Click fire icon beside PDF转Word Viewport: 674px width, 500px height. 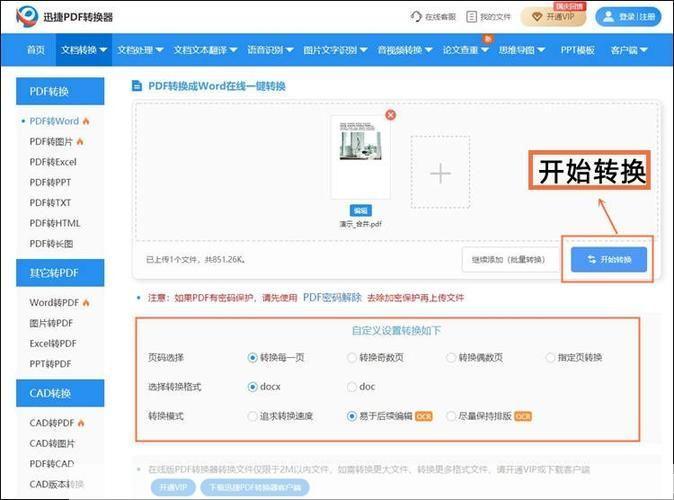(86, 121)
